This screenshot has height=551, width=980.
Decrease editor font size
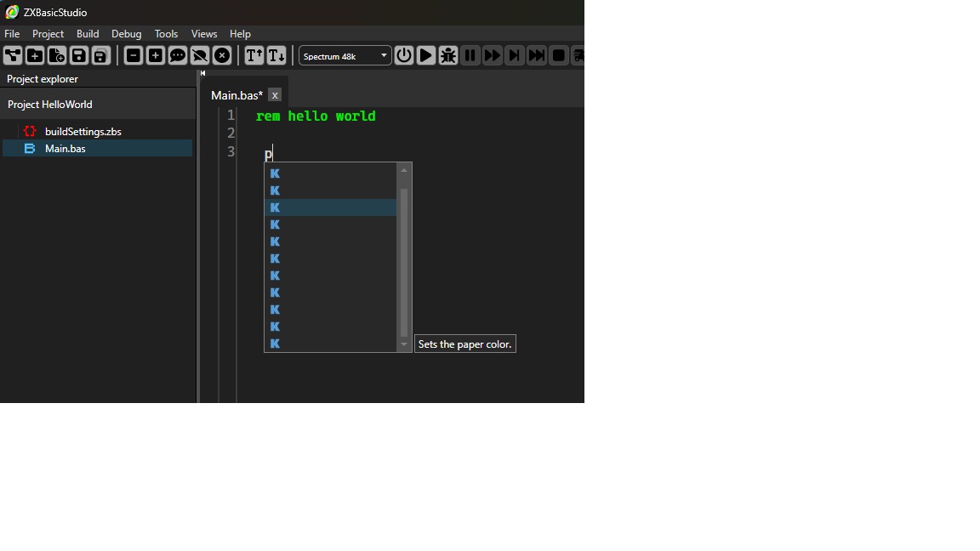pyautogui.click(x=276, y=56)
